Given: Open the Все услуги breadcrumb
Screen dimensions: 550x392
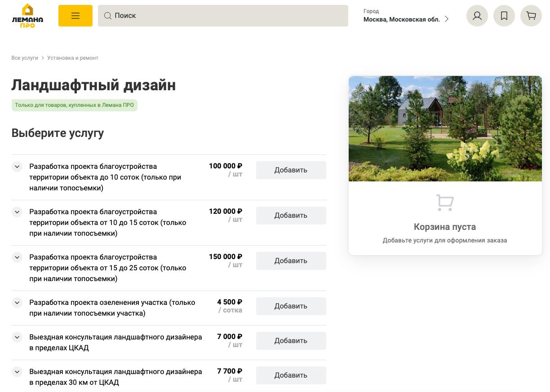Looking at the screenshot, I should pyautogui.click(x=25, y=57).
